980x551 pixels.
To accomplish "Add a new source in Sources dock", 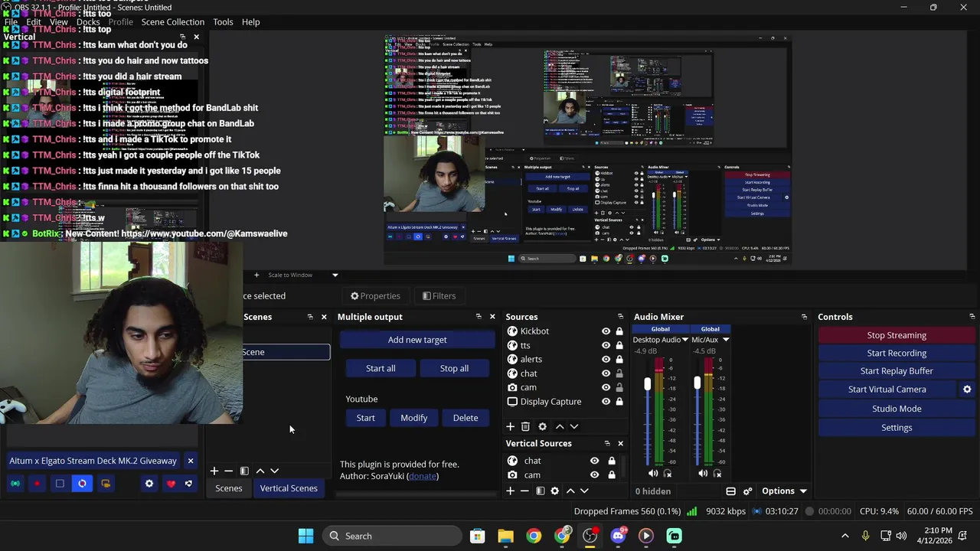I will click(x=510, y=426).
